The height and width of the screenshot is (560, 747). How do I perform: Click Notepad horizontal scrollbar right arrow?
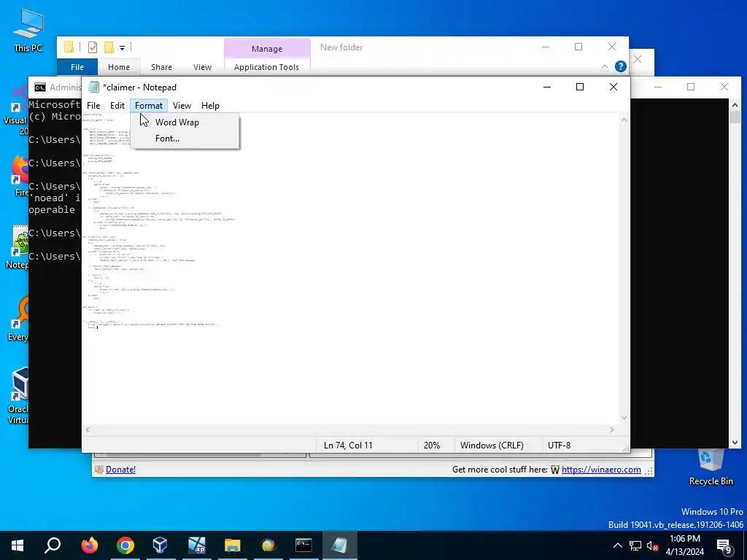coord(612,429)
